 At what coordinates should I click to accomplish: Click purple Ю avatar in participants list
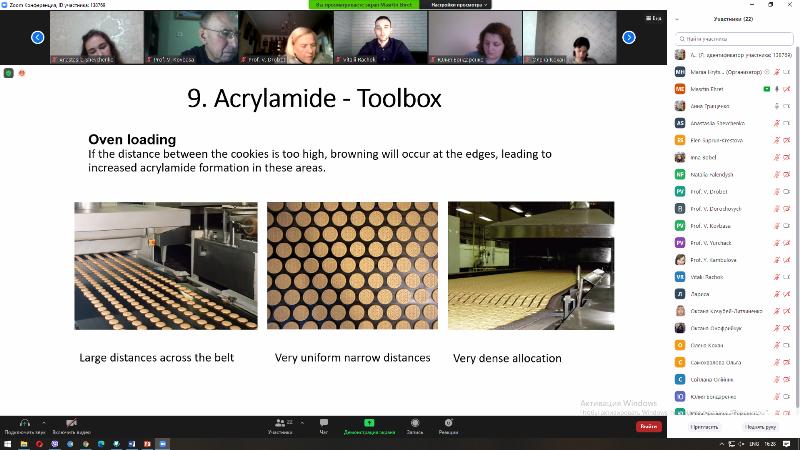[x=680, y=396]
